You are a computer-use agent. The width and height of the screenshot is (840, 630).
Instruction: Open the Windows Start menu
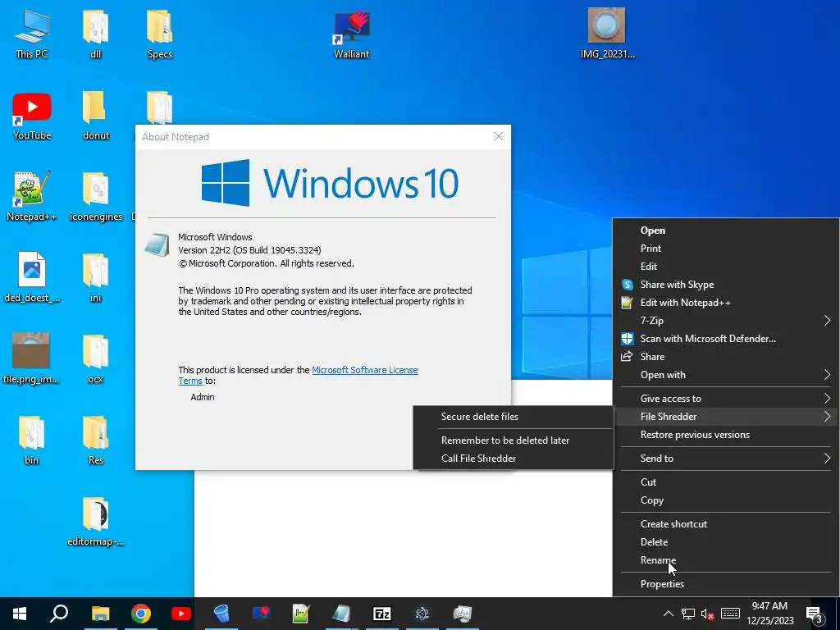coord(20,614)
